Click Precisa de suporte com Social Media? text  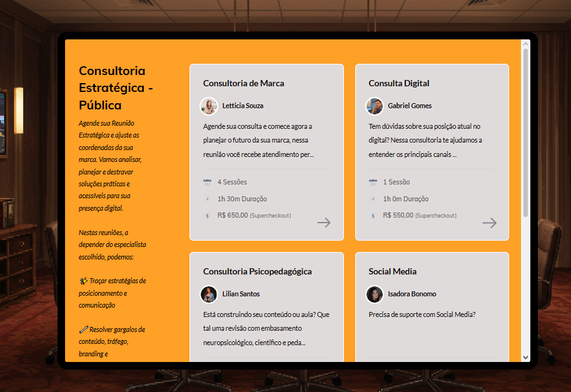point(422,314)
